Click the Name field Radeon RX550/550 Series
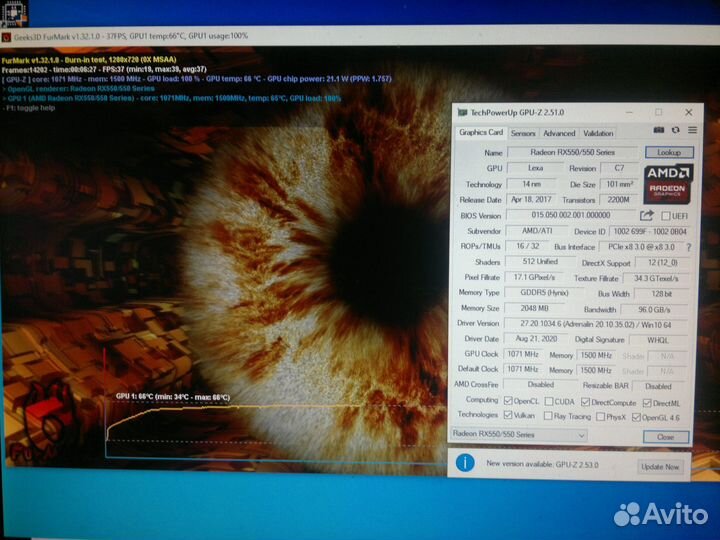This screenshot has width=720, height=540. [572, 152]
